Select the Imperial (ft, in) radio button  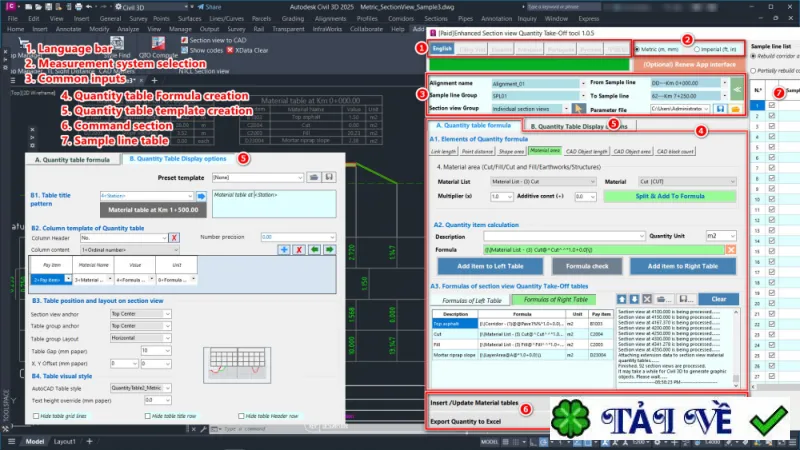pyautogui.click(x=696, y=49)
